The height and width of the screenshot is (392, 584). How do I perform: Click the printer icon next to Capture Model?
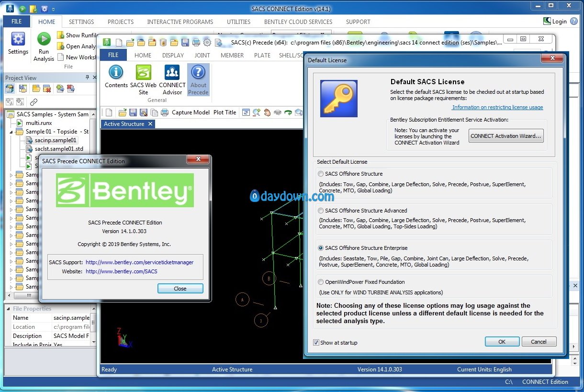[164, 112]
